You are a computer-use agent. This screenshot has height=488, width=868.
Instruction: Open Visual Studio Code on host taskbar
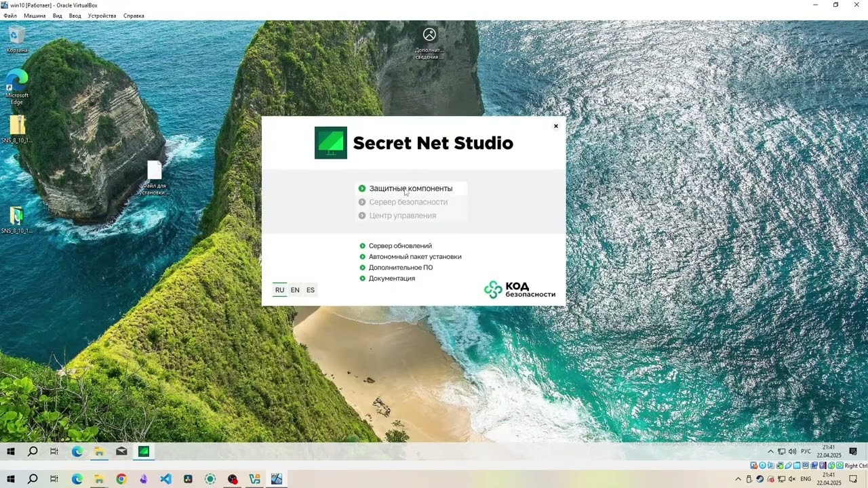tap(166, 479)
